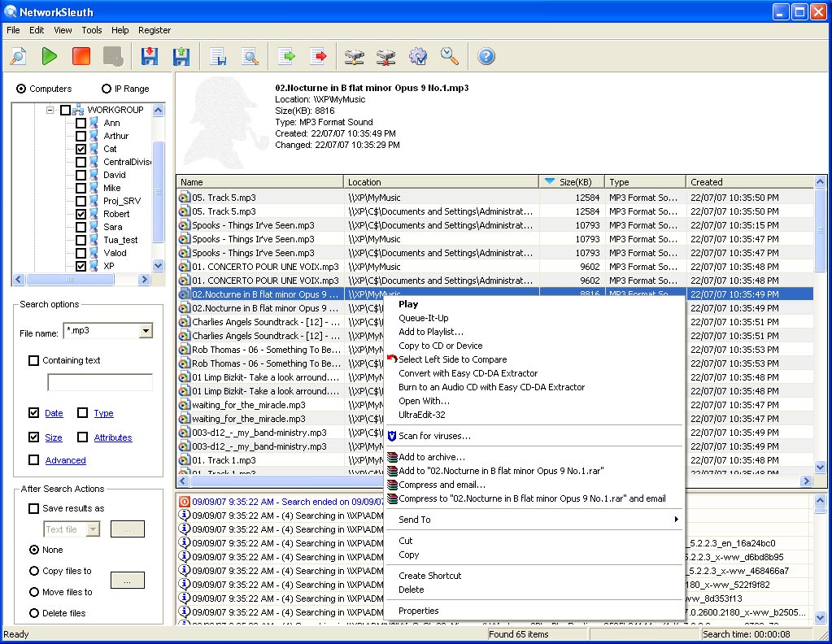Open settings via the gear toolbar icon
Screen dimensions: 832x644
coord(418,56)
